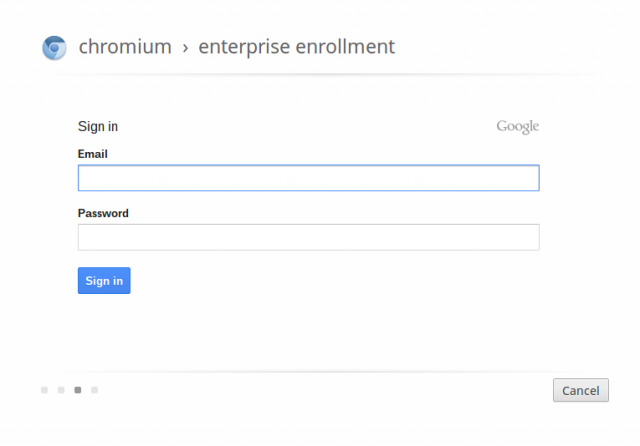The height and width of the screenshot is (446, 640).
Task: Click blank area between step dots and Cancel
Action: 322,390
